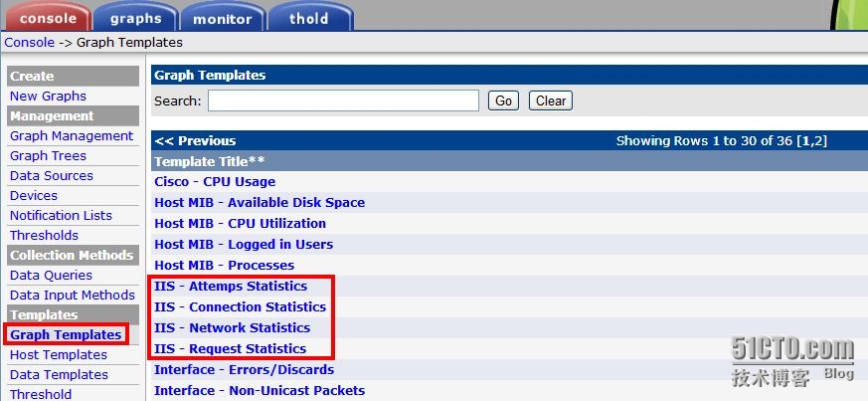This screenshot has width=868, height=401.
Task: Open Host MIB - CPU Utilization
Action: pos(241,224)
